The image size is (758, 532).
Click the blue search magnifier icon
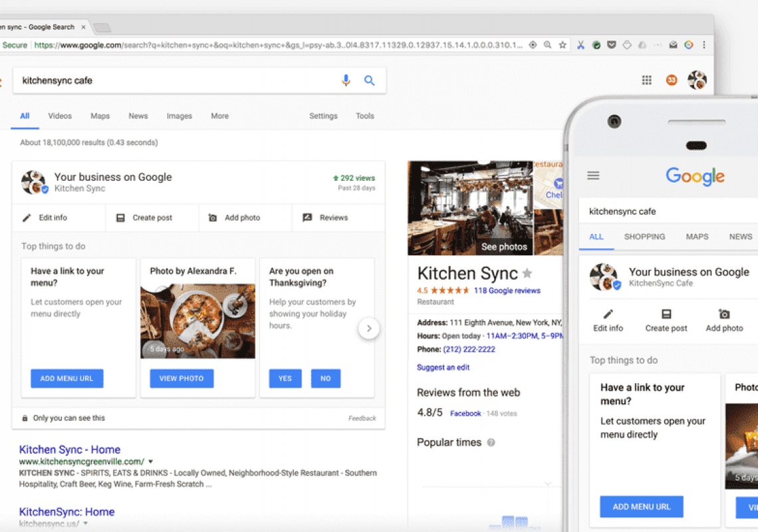tap(369, 80)
